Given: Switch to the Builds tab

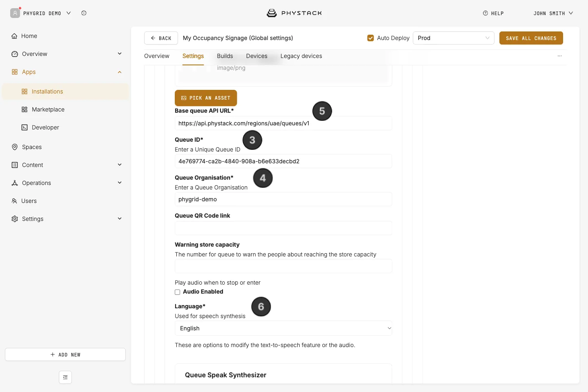Looking at the screenshot, I should click(x=225, y=56).
